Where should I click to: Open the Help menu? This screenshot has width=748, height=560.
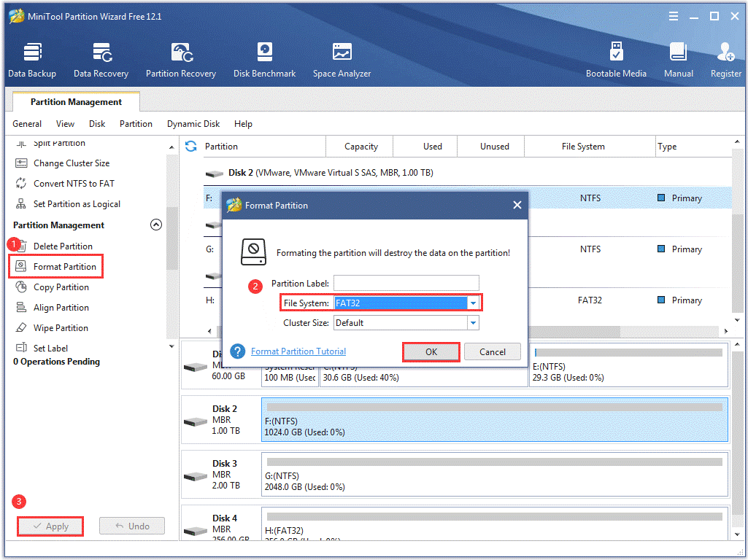(243, 124)
